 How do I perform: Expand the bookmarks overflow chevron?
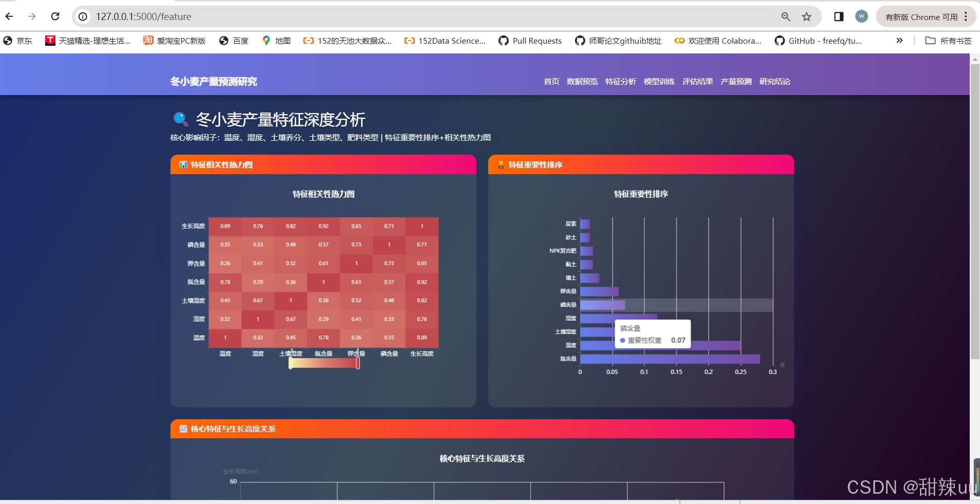899,41
